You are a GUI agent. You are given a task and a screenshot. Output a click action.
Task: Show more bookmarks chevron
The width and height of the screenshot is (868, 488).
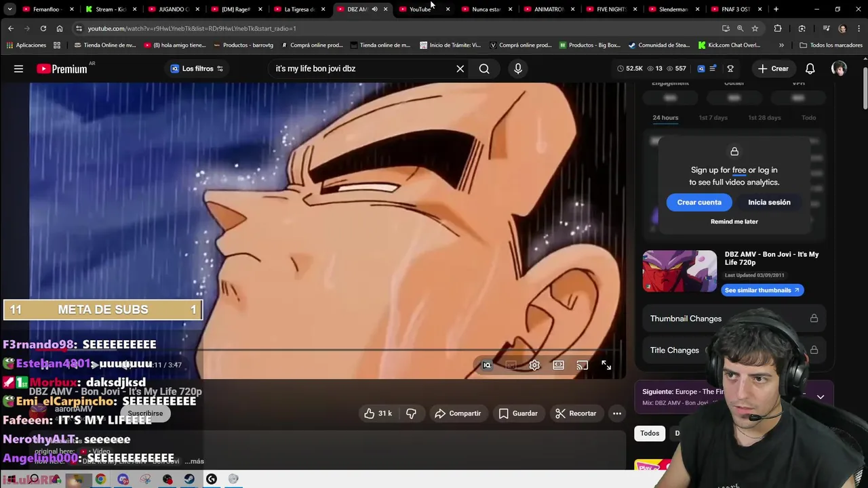[781, 45]
